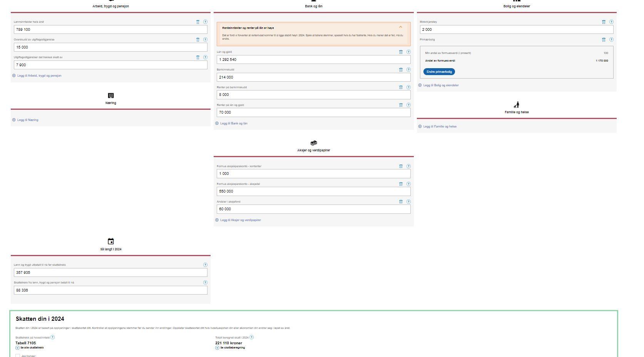Open help for Lønnsinntekter hele året
This screenshot has height=357, width=644.
pos(205,22)
